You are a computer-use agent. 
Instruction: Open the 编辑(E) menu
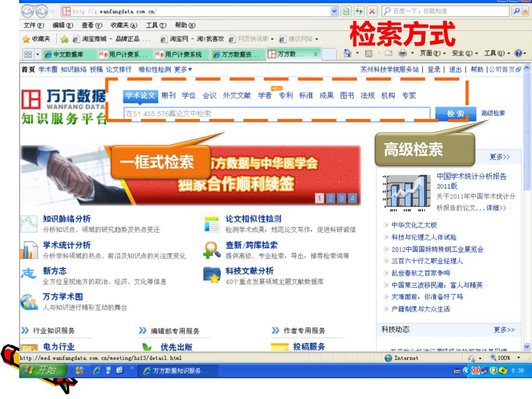click(63, 25)
